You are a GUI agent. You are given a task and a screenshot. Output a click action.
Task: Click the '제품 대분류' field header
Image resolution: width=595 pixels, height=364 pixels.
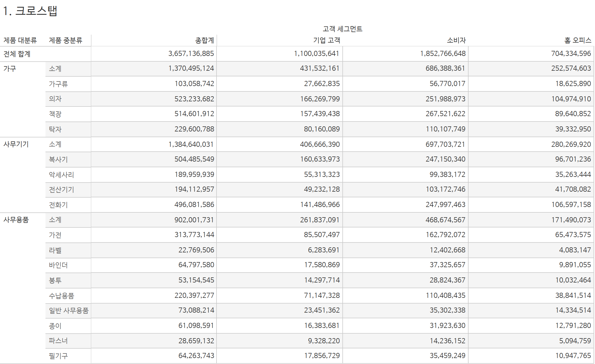(20, 40)
